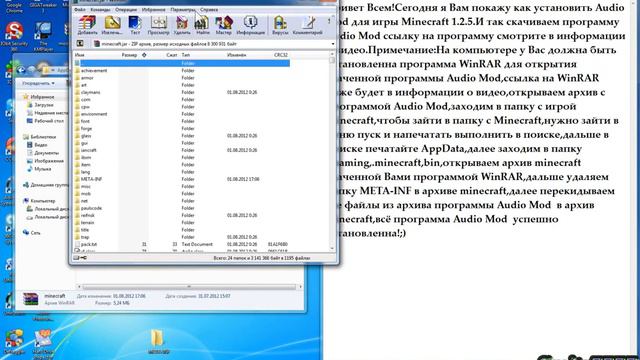Click the Найти (Find) toolbar icon
The image size is (640, 360).
click(x=202, y=25)
